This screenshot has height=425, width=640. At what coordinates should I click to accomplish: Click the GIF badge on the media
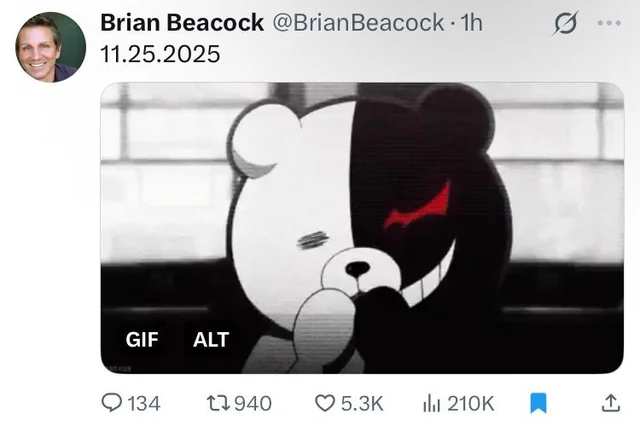(142, 340)
